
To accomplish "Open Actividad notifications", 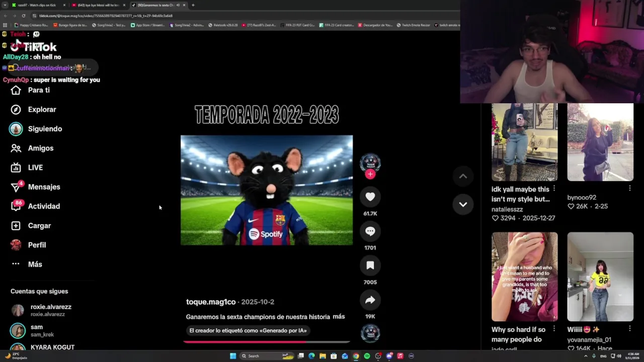I will (35, 206).
